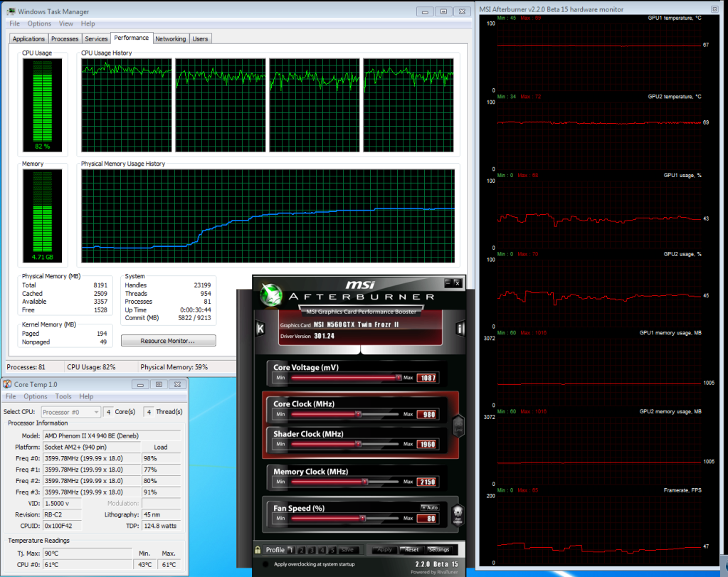Switch to the Processes tab
The height and width of the screenshot is (577, 728).
pyautogui.click(x=65, y=39)
